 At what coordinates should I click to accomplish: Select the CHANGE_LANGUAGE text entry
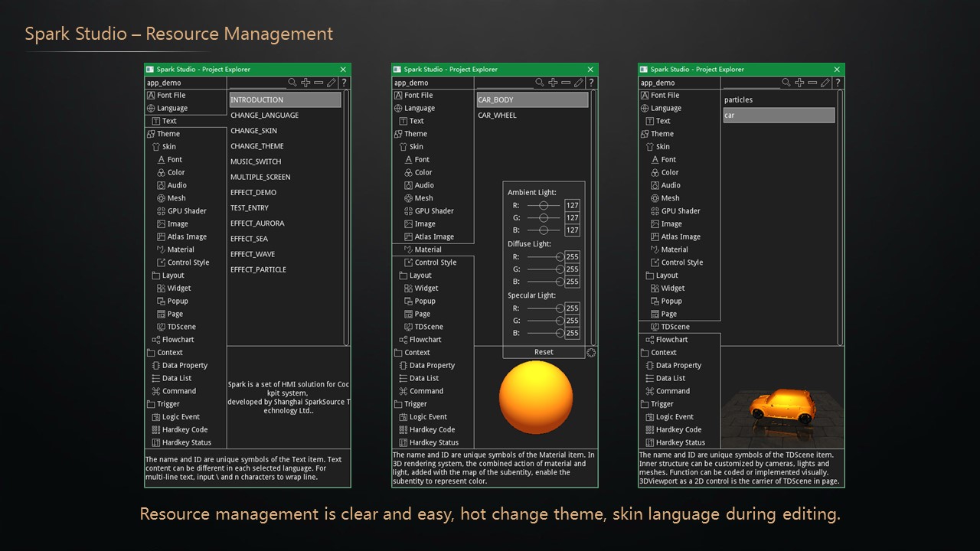264,116
